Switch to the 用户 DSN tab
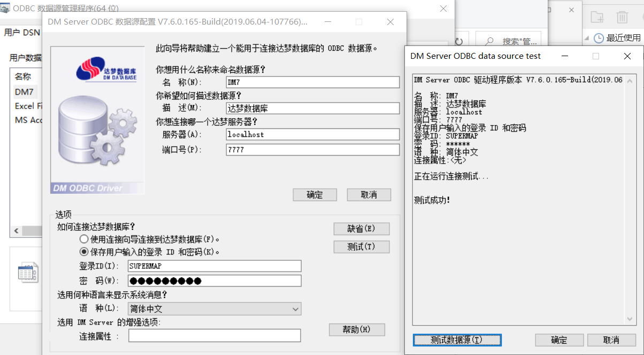 pos(22,33)
